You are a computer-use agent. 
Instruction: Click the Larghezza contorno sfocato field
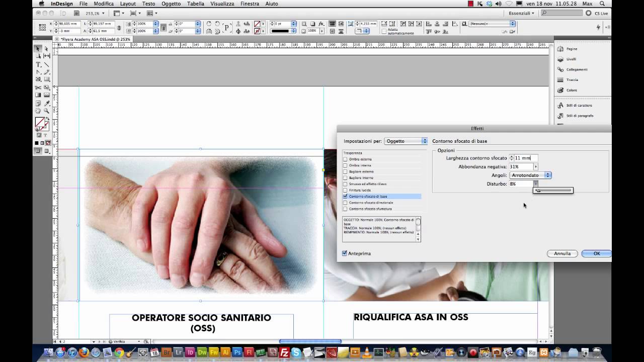click(x=526, y=158)
